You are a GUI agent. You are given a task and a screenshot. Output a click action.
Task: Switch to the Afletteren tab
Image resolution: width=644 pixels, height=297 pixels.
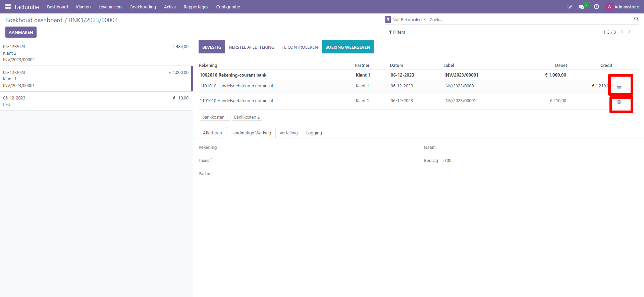click(x=212, y=133)
